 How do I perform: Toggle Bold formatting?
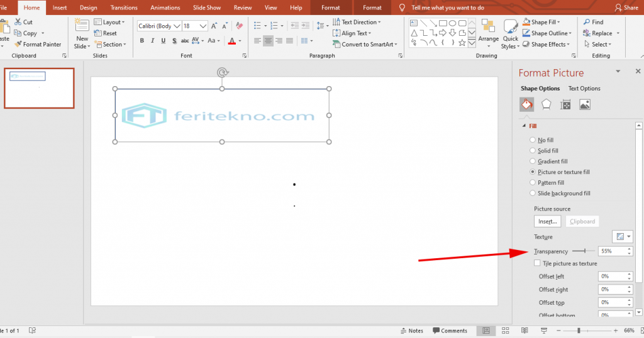click(x=142, y=41)
